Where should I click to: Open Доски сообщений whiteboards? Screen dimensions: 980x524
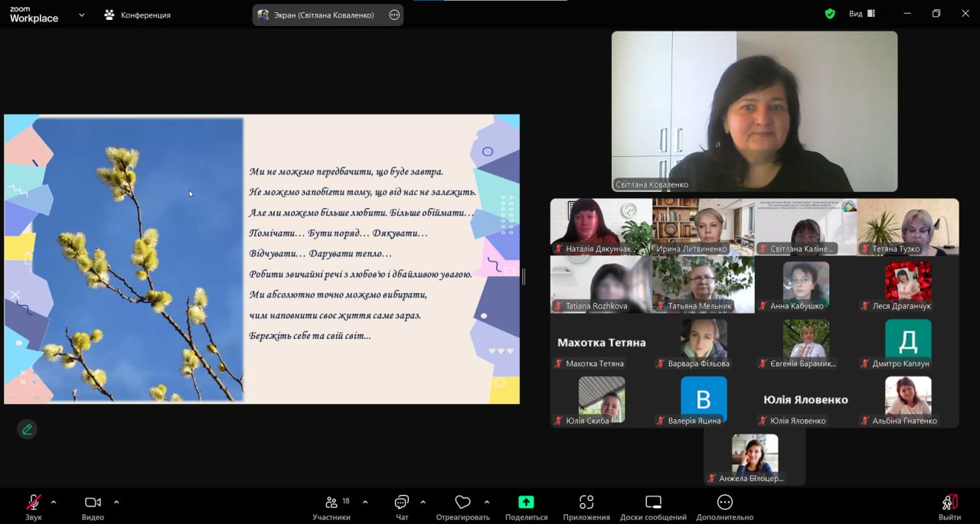(x=653, y=507)
